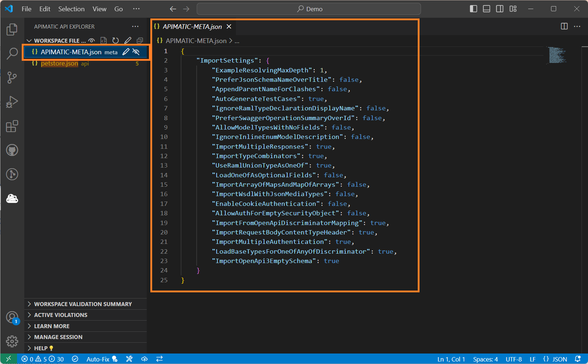Click the swap arrows icon in status bar
This screenshot has width=588, height=364.
click(159, 359)
